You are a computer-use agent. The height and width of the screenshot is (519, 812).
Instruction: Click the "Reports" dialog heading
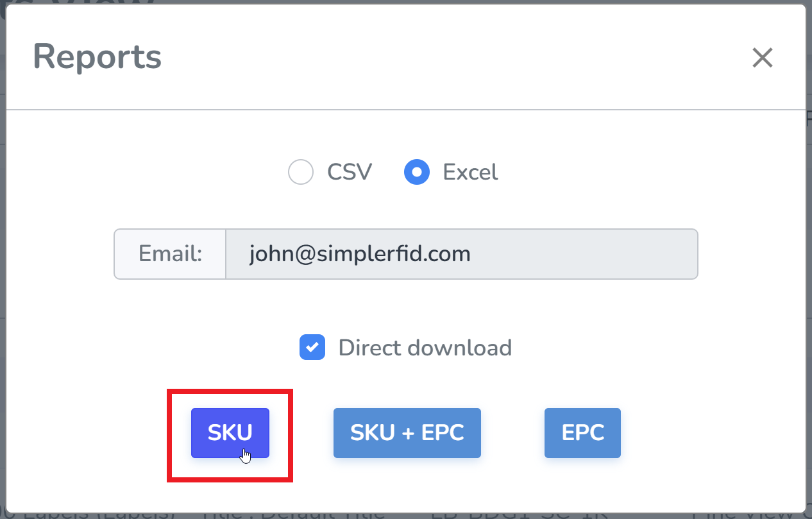tap(97, 56)
